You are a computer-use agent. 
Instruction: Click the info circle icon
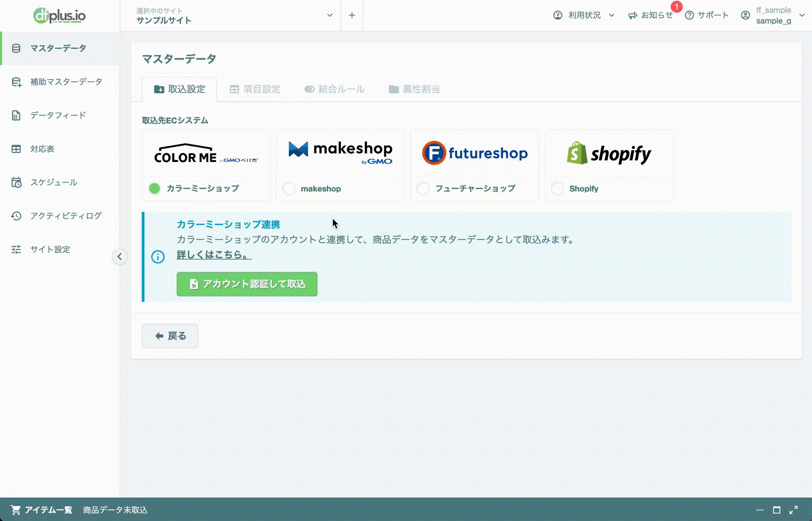coord(158,257)
